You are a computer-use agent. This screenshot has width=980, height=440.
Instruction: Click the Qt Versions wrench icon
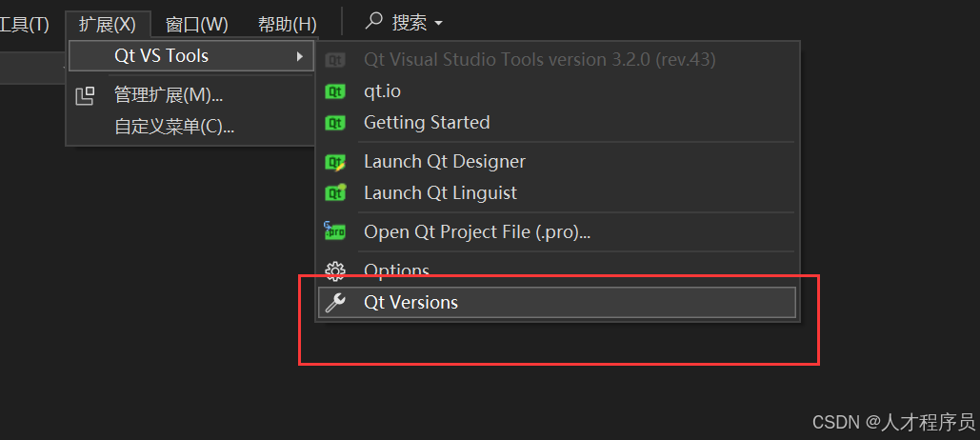[x=335, y=303]
